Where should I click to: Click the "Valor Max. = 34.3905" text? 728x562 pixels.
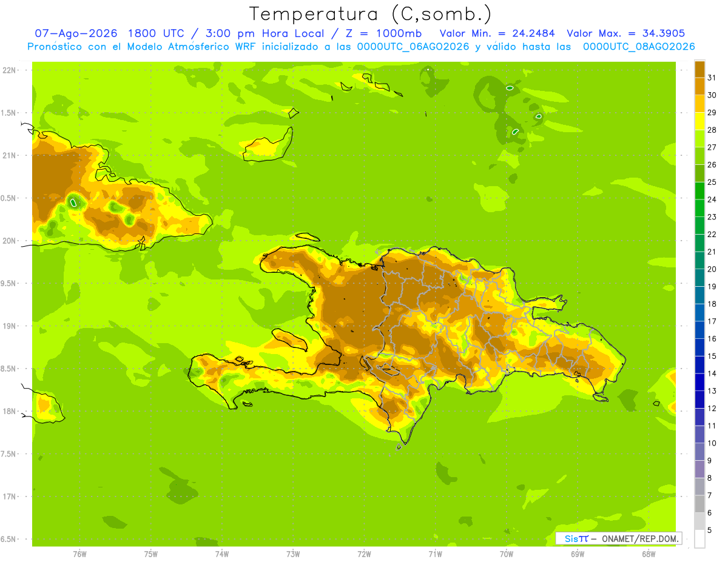(626, 33)
